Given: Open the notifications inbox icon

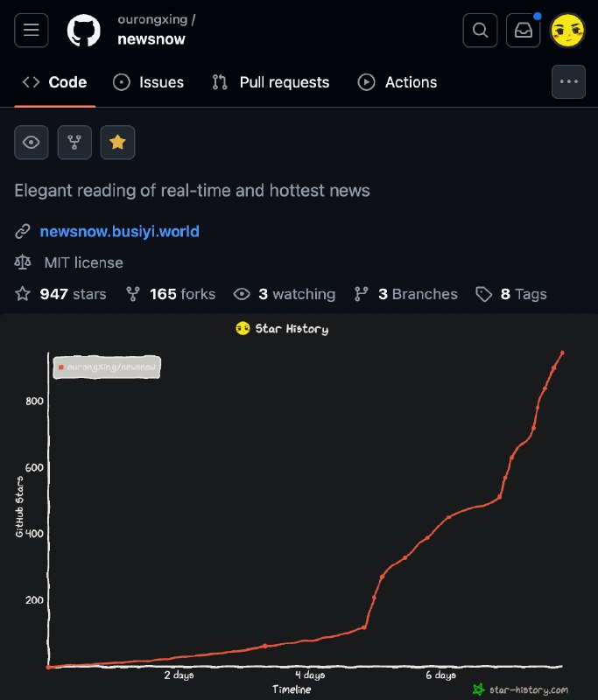Looking at the screenshot, I should 523,31.
